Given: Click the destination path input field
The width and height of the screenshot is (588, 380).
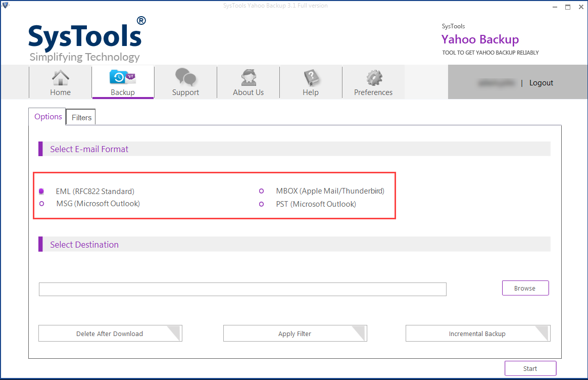Looking at the screenshot, I should click(x=242, y=289).
